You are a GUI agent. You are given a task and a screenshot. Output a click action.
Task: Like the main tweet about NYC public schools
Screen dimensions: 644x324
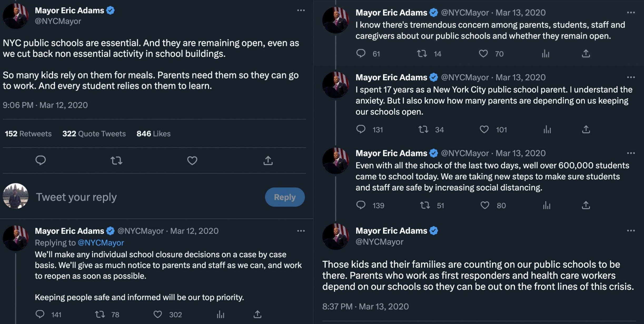tap(192, 160)
